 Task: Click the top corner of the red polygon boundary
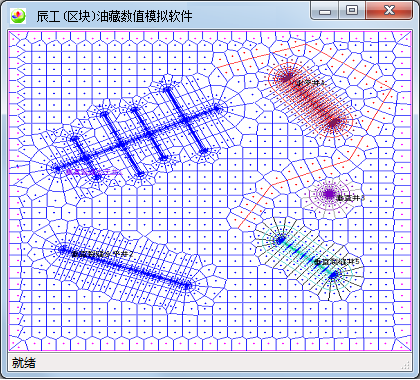coord(305,44)
